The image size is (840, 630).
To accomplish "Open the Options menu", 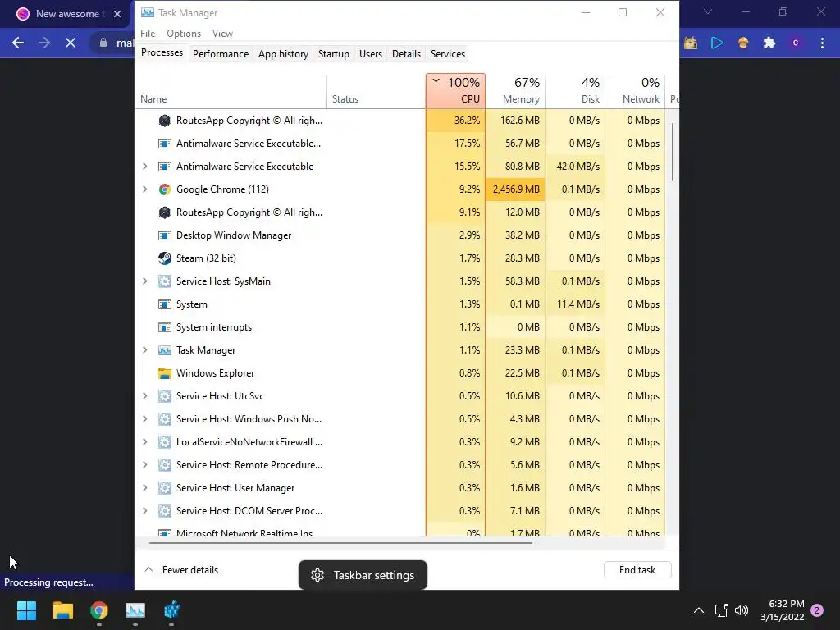I will pos(184,33).
